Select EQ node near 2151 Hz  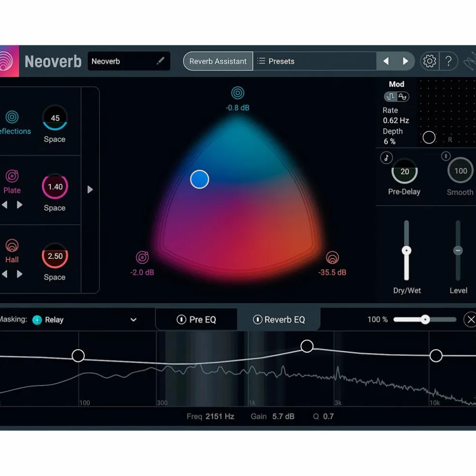(307, 346)
